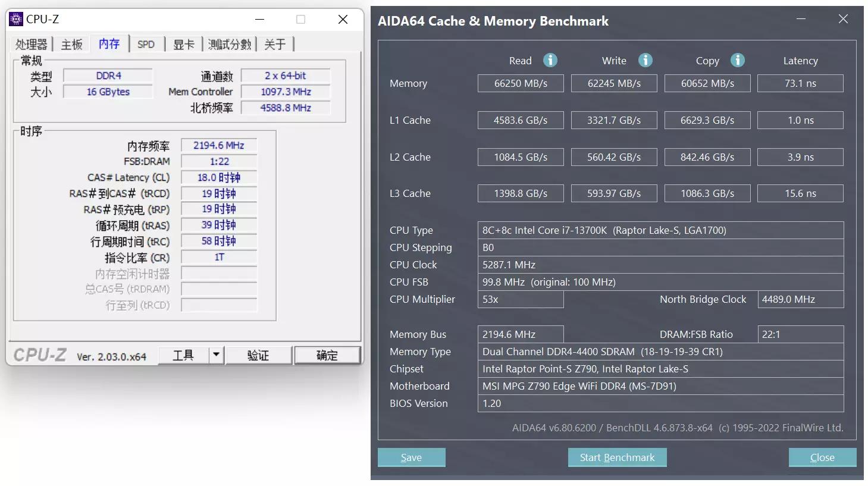Switch to the 处理器 processor tab
The image size is (868, 486).
click(31, 43)
